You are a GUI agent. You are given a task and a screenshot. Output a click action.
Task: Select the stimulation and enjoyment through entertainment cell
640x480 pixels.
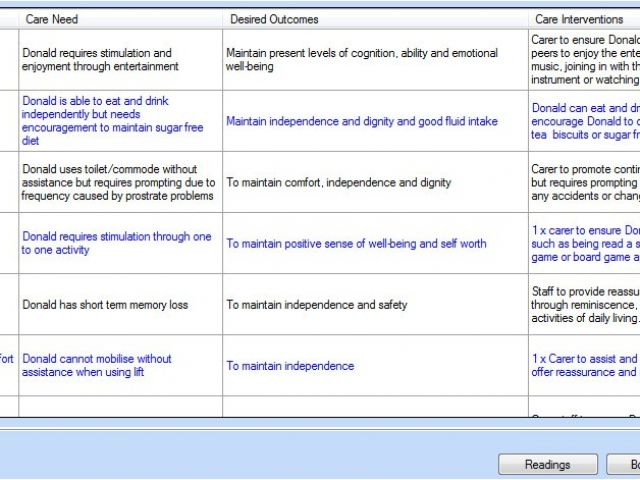[98, 60]
